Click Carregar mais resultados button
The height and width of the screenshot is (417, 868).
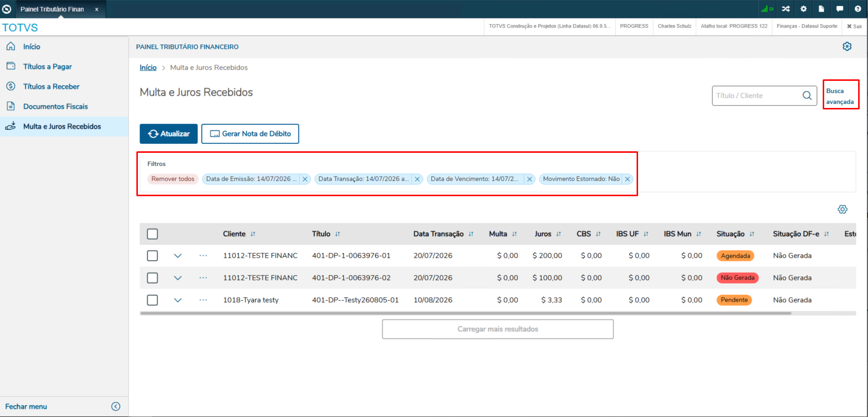[498, 329]
